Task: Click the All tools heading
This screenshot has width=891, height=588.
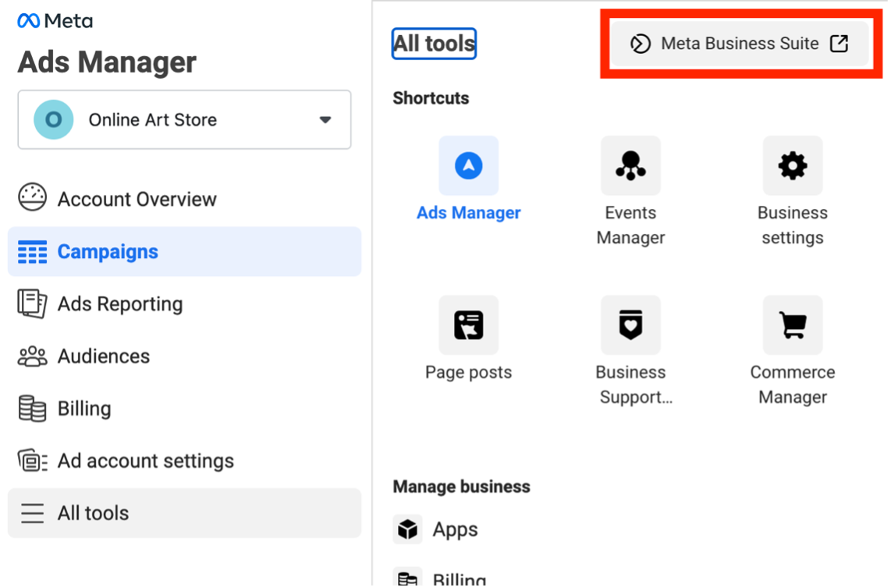Action: tap(434, 44)
